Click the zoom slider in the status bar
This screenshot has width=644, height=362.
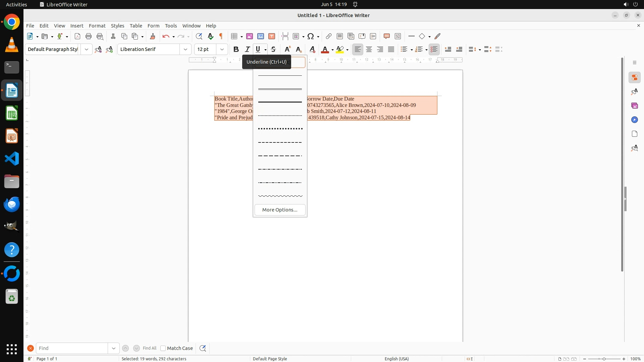pyautogui.click(x=604, y=359)
